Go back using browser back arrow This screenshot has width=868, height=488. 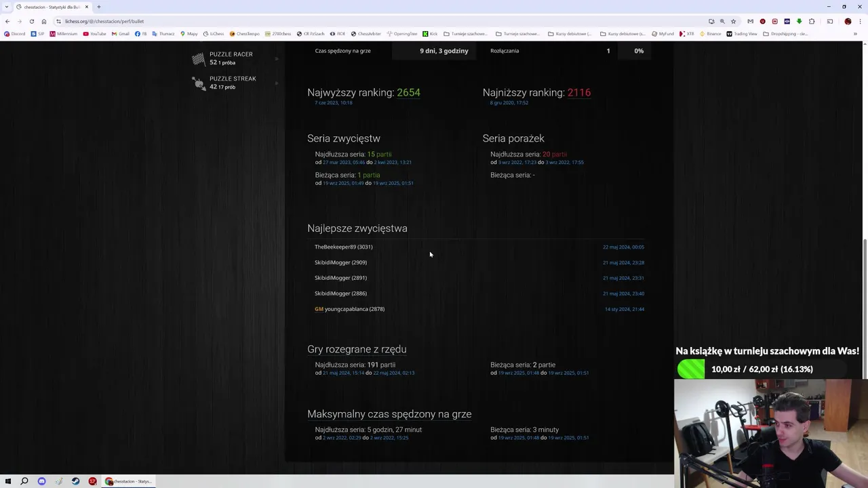[x=7, y=21]
